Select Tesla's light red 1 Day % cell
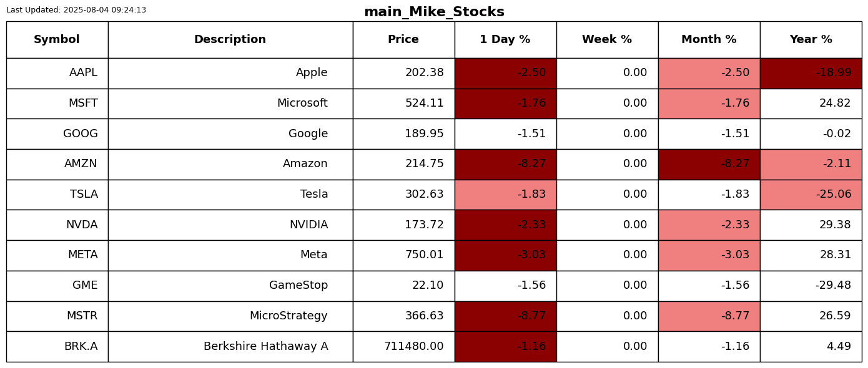Viewport: 868px width, 368px height. 505,195
